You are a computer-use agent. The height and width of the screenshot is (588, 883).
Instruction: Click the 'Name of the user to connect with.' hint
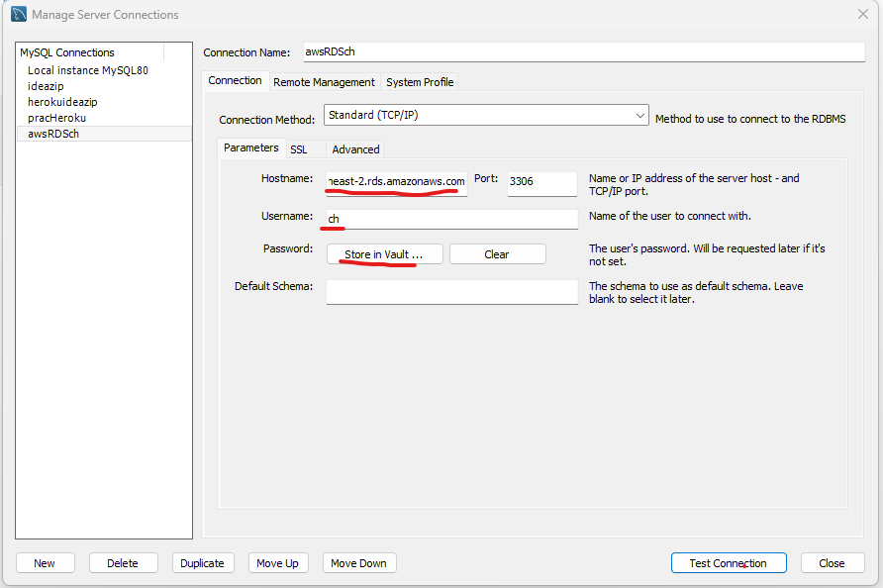point(669,216)
